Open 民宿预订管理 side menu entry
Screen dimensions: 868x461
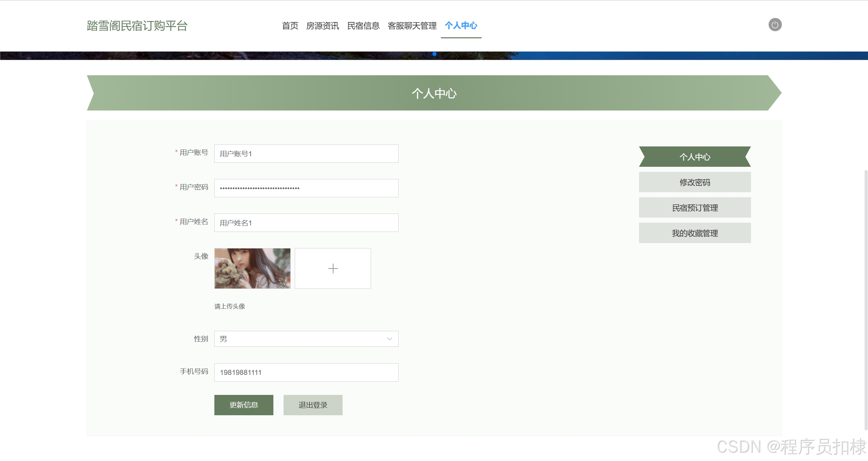(695, 208)
